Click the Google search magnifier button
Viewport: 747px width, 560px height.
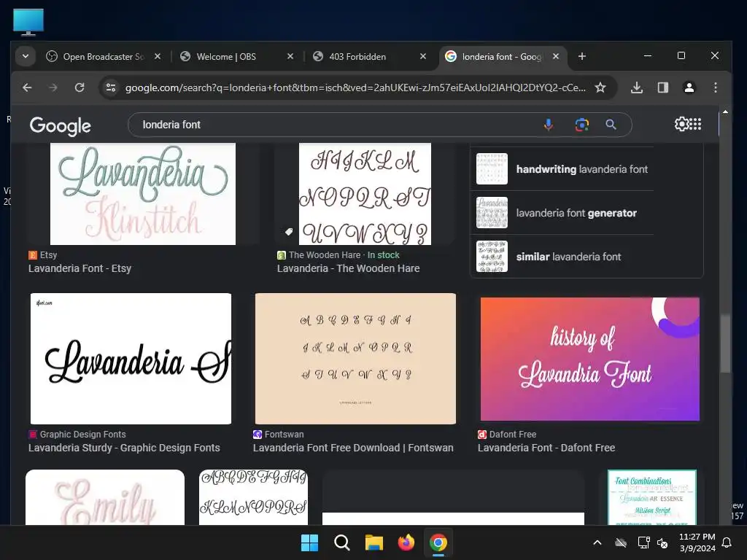(611, 125)
